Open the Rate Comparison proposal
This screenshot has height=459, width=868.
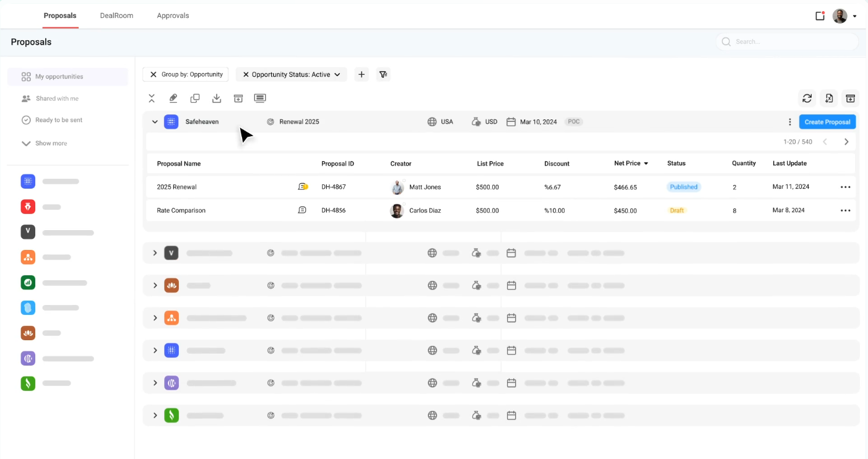pos(181,210)
